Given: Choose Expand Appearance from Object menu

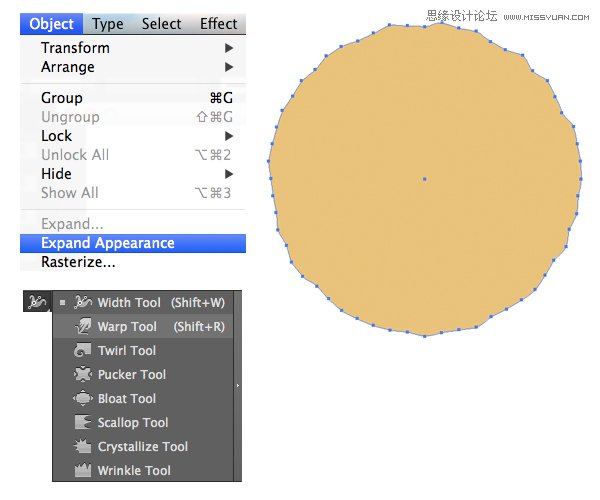Looking at the screenshot, I should point(107,243).
